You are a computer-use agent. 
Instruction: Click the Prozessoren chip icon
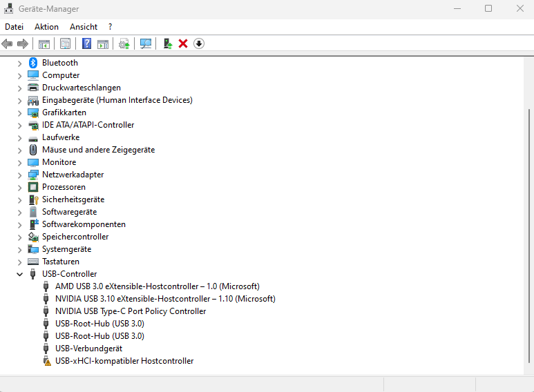coord(33,187)
